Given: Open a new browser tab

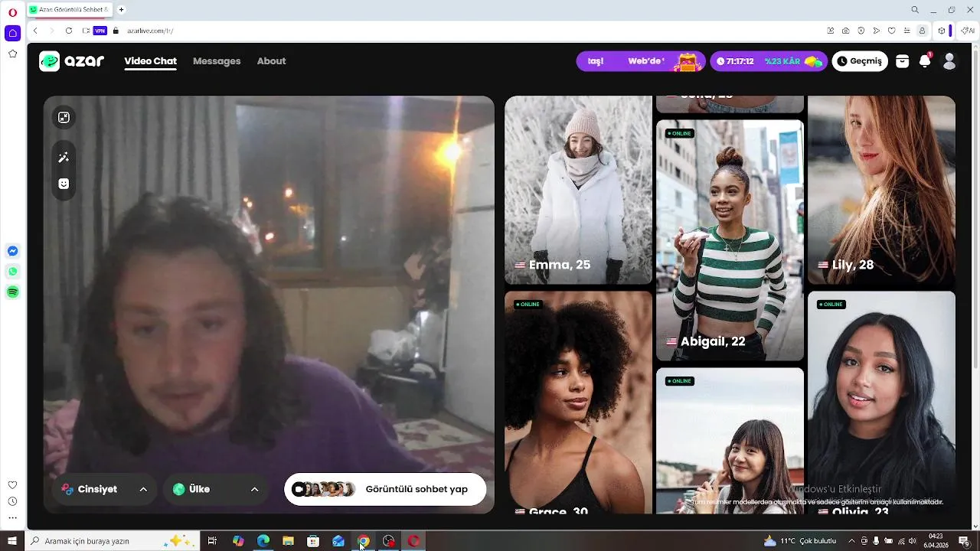Looking at the screenshot, I should 121,10.
